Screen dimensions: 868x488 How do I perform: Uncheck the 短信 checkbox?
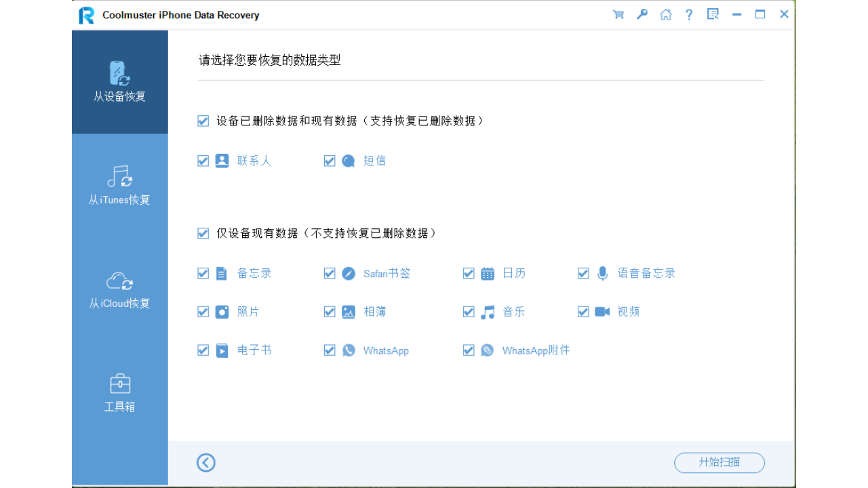point(330,161)
